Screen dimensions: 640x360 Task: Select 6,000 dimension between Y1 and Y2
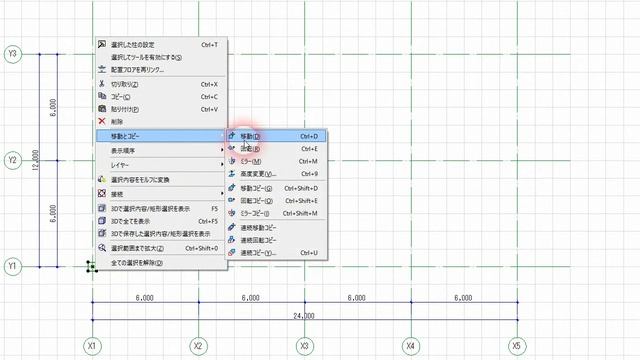53,213
